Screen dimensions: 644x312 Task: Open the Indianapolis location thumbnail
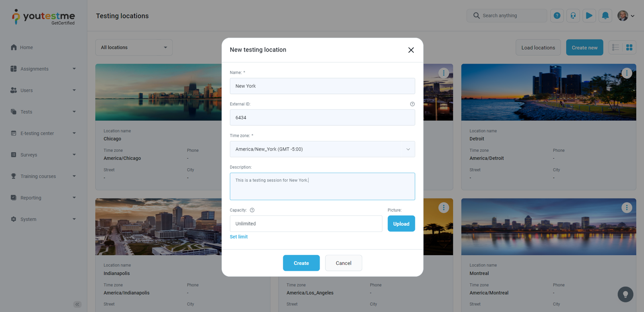[159, 227]
